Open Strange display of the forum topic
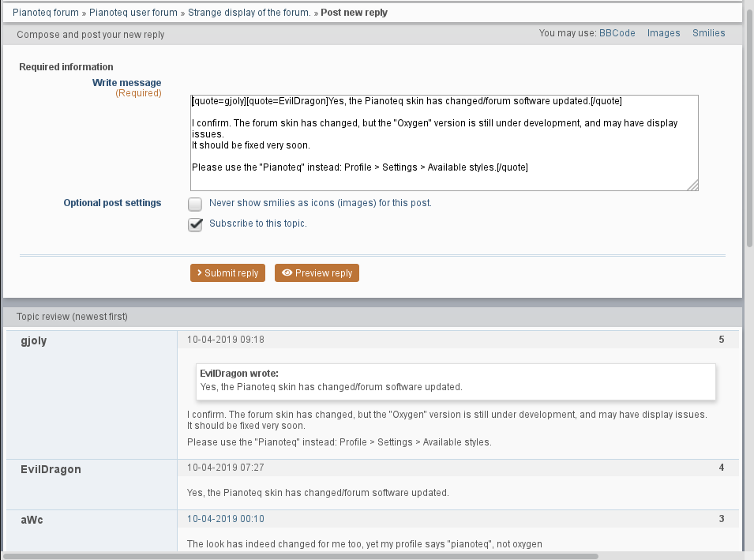The width and height of the screenshot is (754, 560). 249,13
